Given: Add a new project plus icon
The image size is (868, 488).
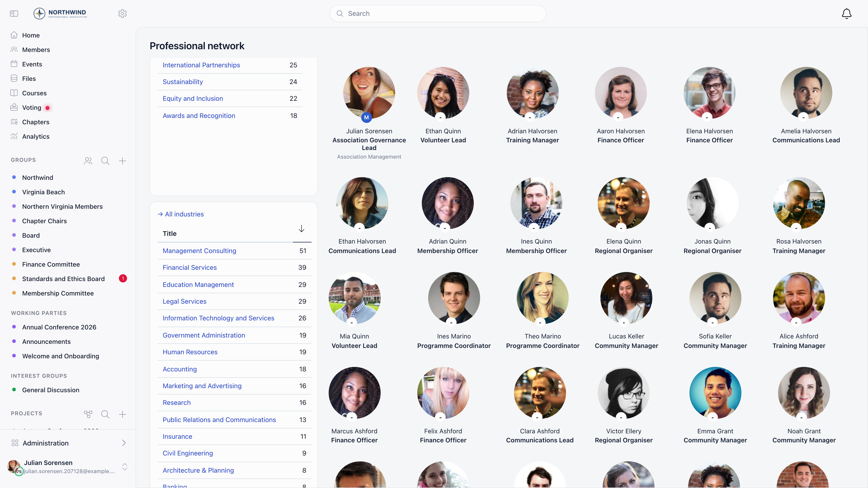Looking at the screenshot, I should click(122, 414).
